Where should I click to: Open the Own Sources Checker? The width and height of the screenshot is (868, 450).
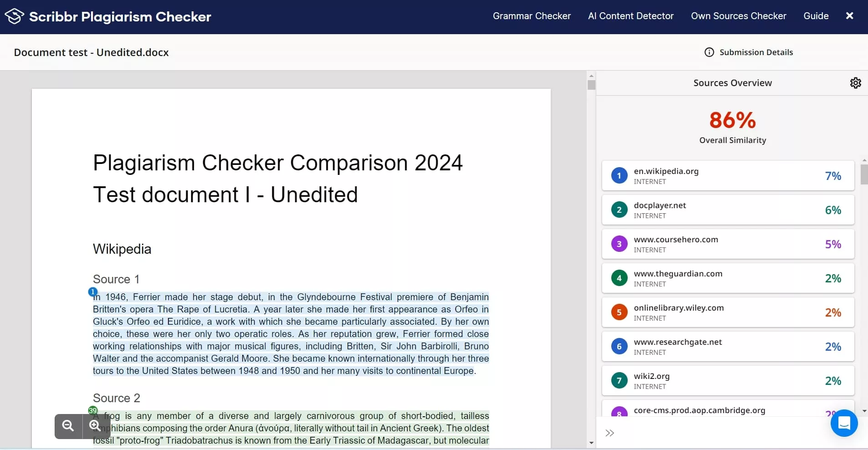[738, 15]
